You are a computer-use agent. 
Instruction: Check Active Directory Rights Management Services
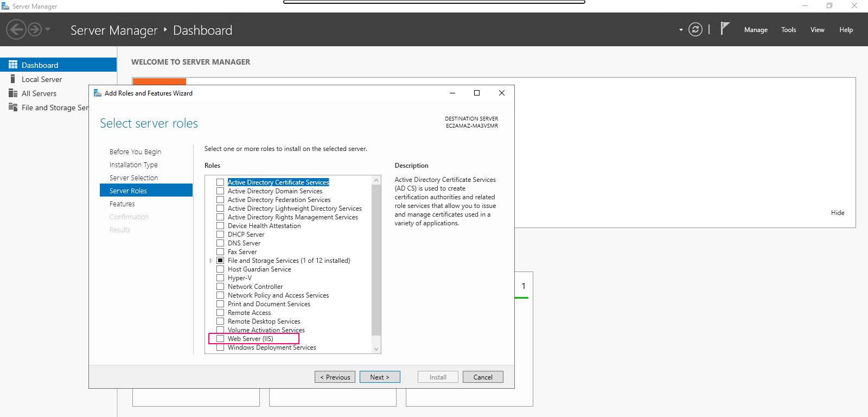220,217
